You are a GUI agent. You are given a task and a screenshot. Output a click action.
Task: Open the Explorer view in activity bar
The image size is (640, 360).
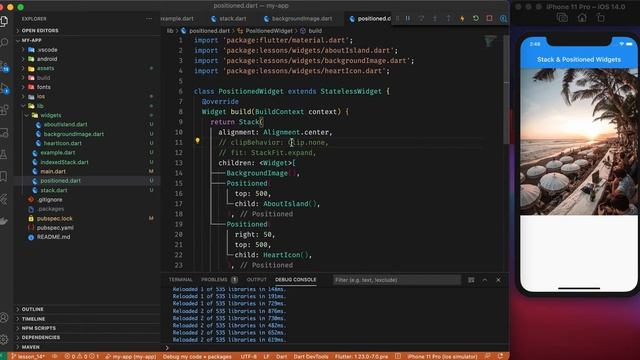point(4,21)
